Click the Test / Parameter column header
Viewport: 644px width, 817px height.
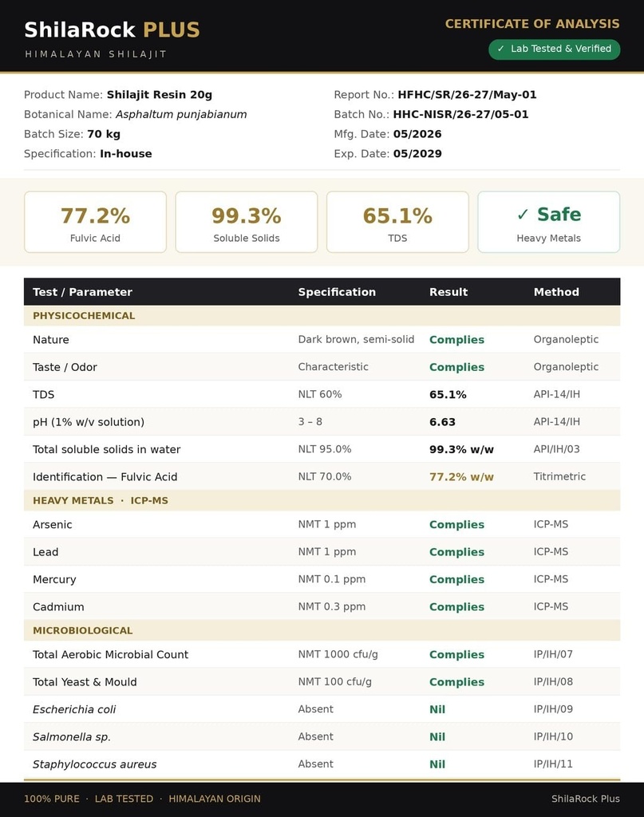pos(82,292)
